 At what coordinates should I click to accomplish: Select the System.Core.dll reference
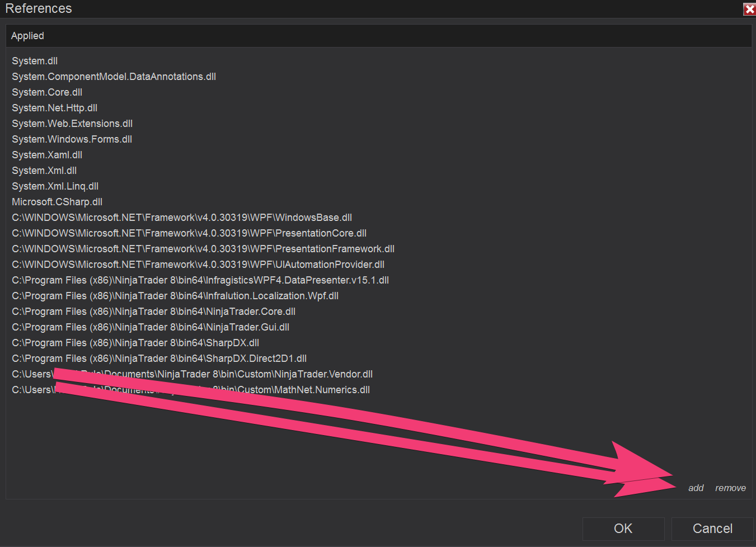click(x=47, y=92)
